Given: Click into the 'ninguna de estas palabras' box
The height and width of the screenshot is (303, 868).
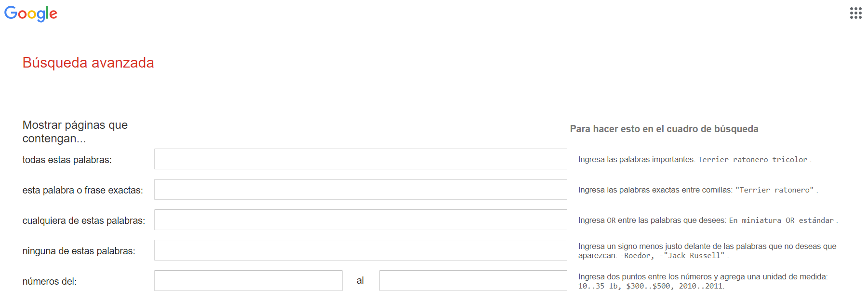Looking at the screenshot, I should (x=360, y=250).
